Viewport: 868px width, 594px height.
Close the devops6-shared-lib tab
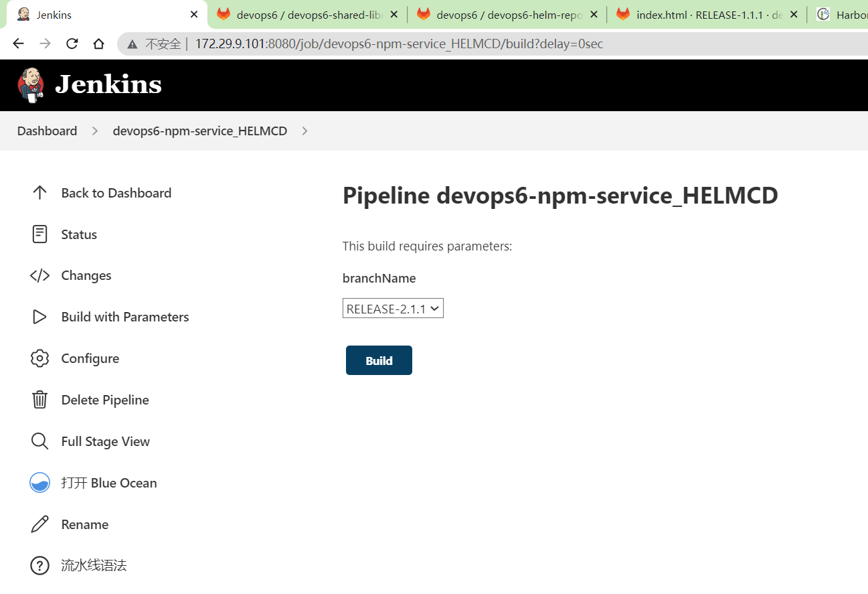[394, 14]
